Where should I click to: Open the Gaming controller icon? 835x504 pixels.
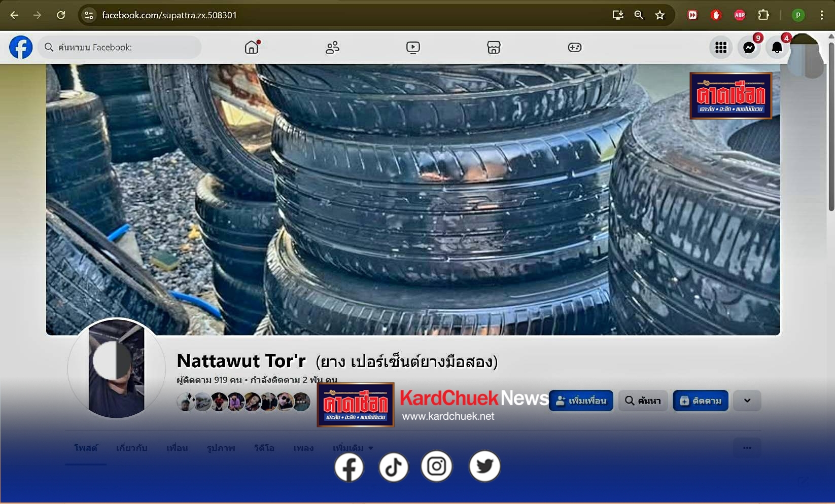click(x=575, y=48)
